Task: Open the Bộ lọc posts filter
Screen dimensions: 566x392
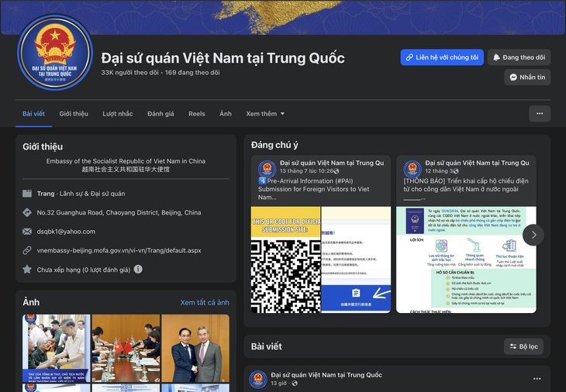Action: [523, 346]
